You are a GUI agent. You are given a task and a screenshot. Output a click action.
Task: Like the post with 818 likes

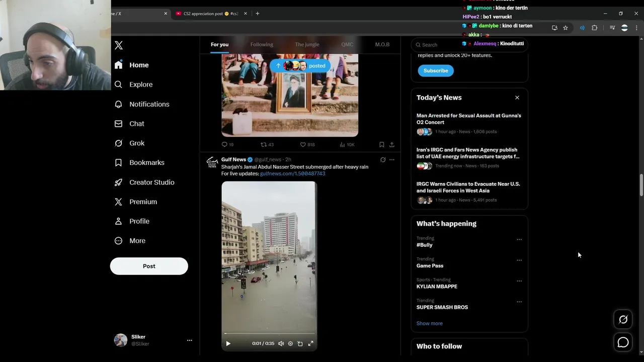(x=303, y=145)
